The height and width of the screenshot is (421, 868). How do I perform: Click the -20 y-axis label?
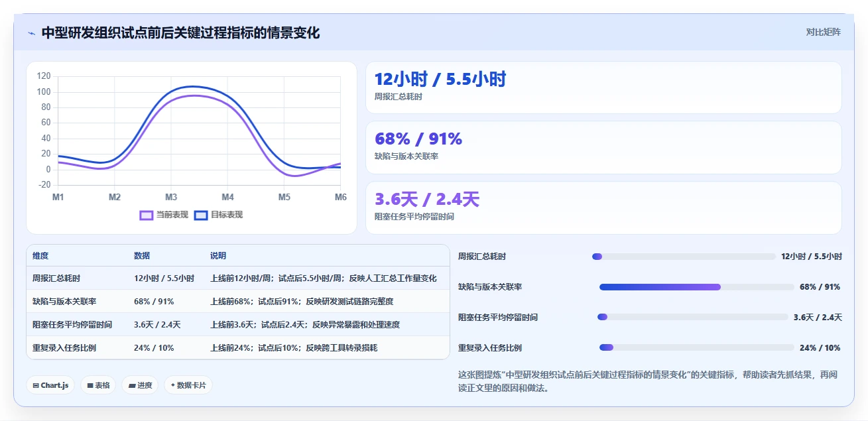(x=44, y=185)
